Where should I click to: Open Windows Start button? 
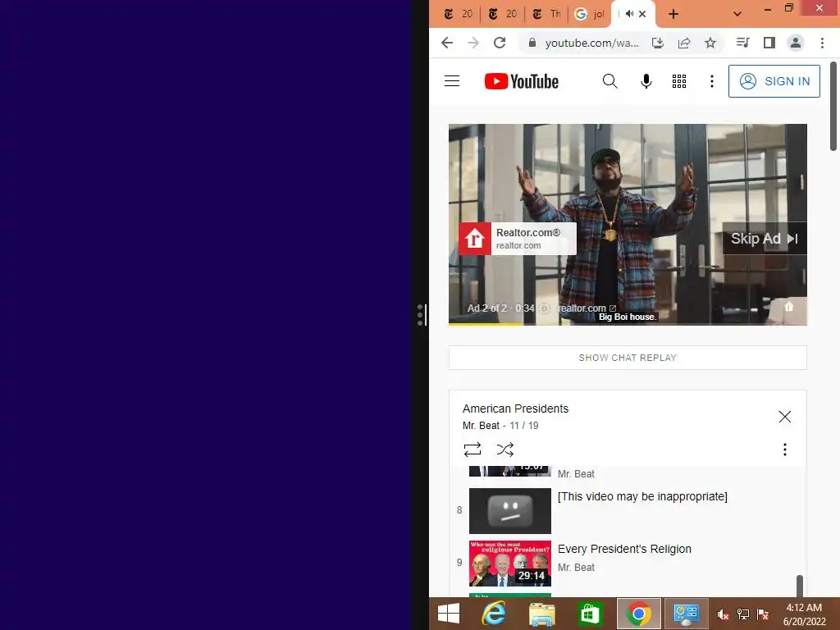point(449,614)
